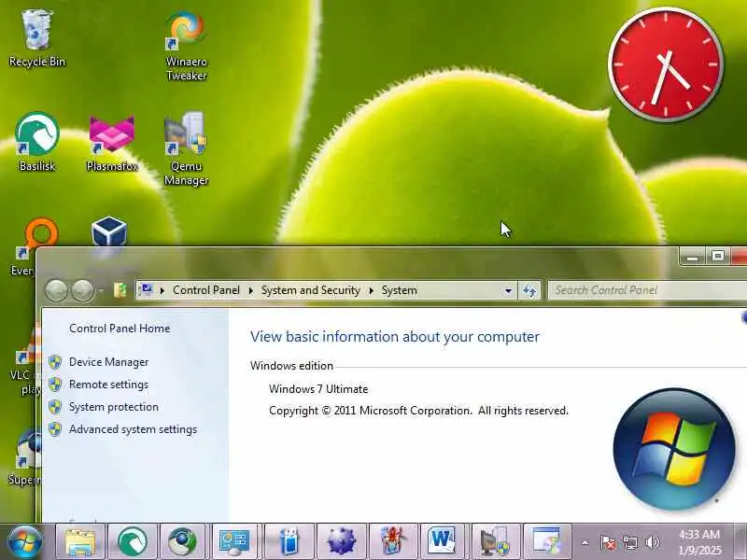This screenshot has width=747, height=560.
Task: Open the volume speaker tray icon
Action: tap(652, 542)
